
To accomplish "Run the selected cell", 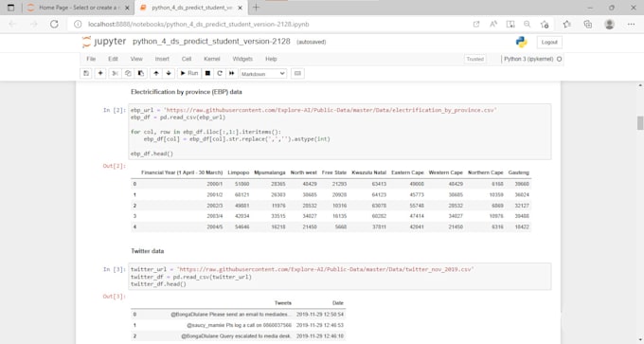I will click(x=189, y=73).
